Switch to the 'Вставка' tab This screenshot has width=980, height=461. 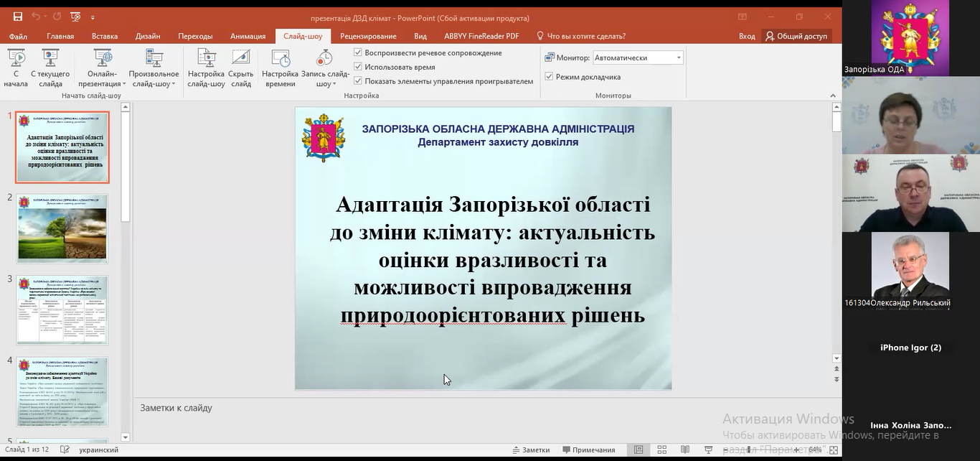coord(105,37)
